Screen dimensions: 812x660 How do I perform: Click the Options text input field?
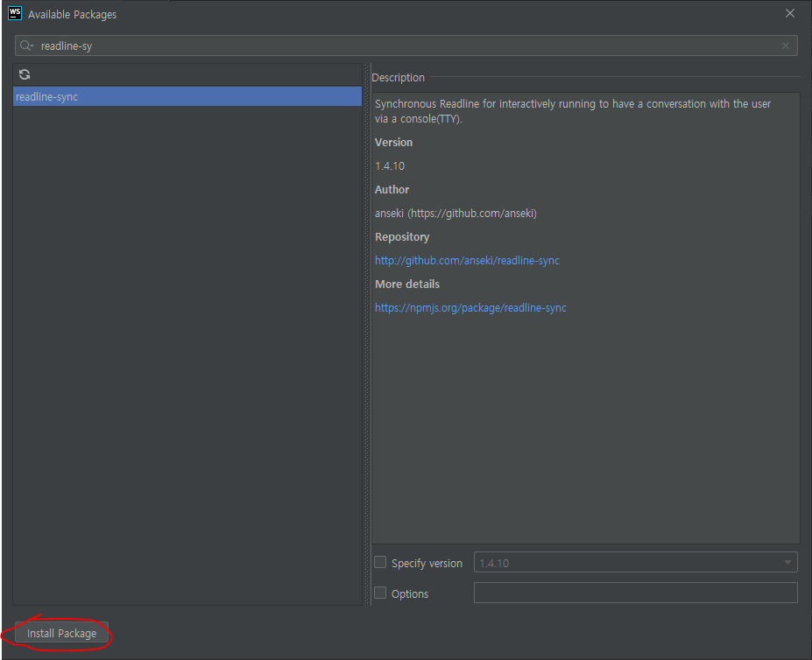click(635, 593)
